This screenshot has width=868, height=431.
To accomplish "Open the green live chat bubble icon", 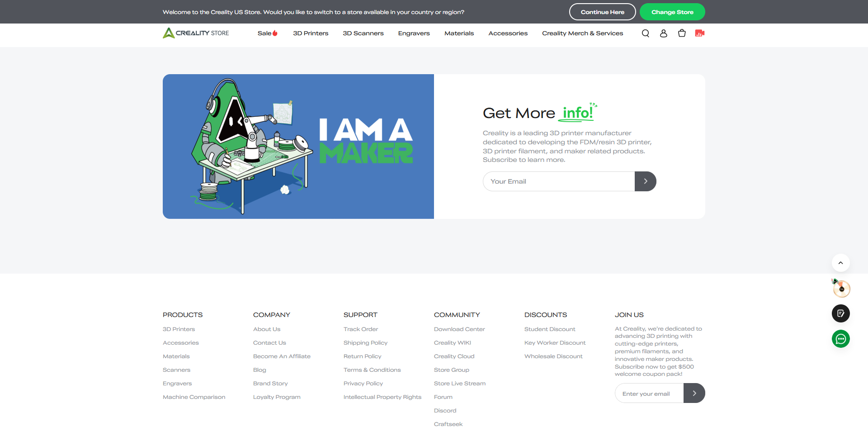I will (841, 339).
